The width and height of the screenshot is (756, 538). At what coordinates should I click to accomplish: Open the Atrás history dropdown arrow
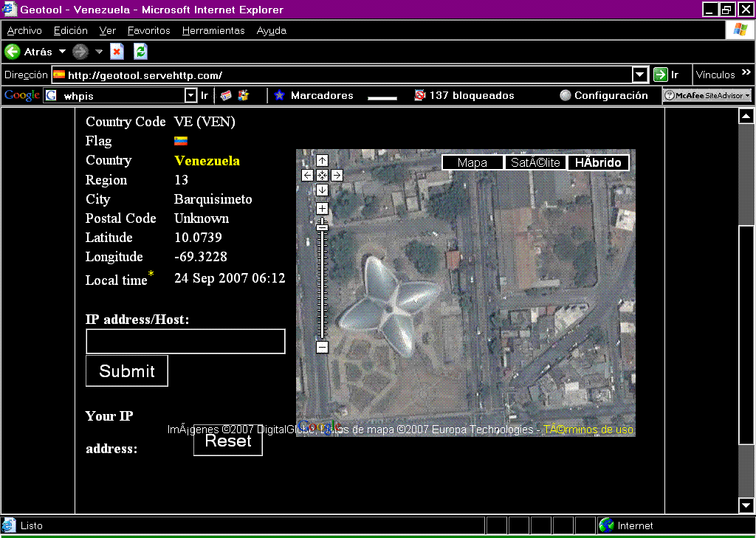tap(62, 52)
